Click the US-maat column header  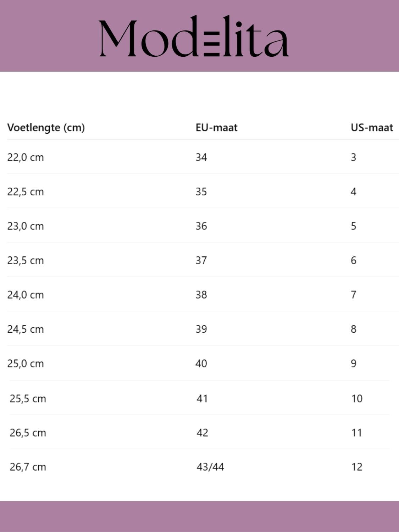[x=372, y=128]
